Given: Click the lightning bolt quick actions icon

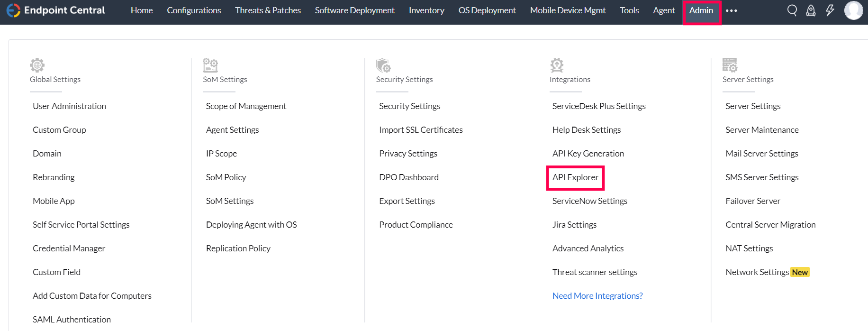Looking at the screenshot, I should (x=830, y=10).
